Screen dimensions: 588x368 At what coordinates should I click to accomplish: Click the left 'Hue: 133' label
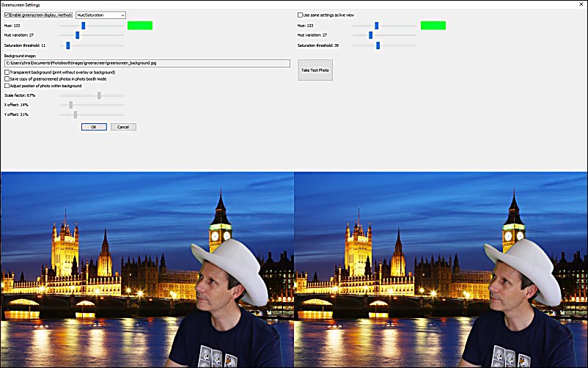point(12,26)
